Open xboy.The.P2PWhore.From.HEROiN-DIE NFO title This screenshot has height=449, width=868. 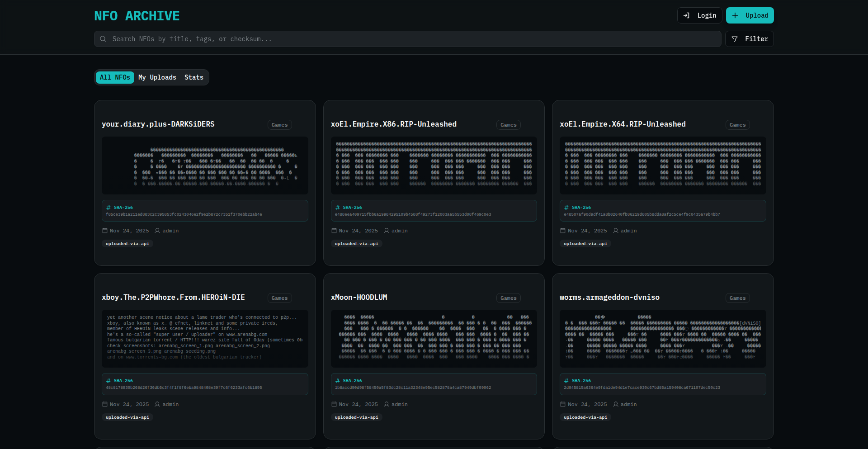click(x=173, y=297)
